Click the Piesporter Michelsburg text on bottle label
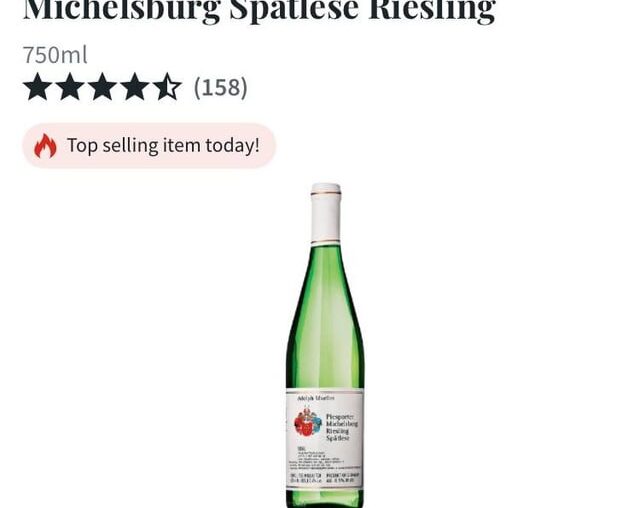Screen dimensions: 640x508 342,420
